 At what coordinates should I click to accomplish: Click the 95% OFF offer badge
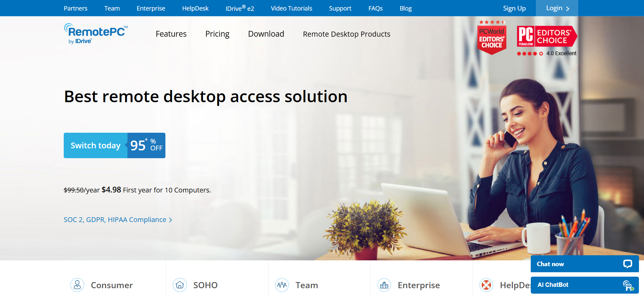[x=146, y=145]
